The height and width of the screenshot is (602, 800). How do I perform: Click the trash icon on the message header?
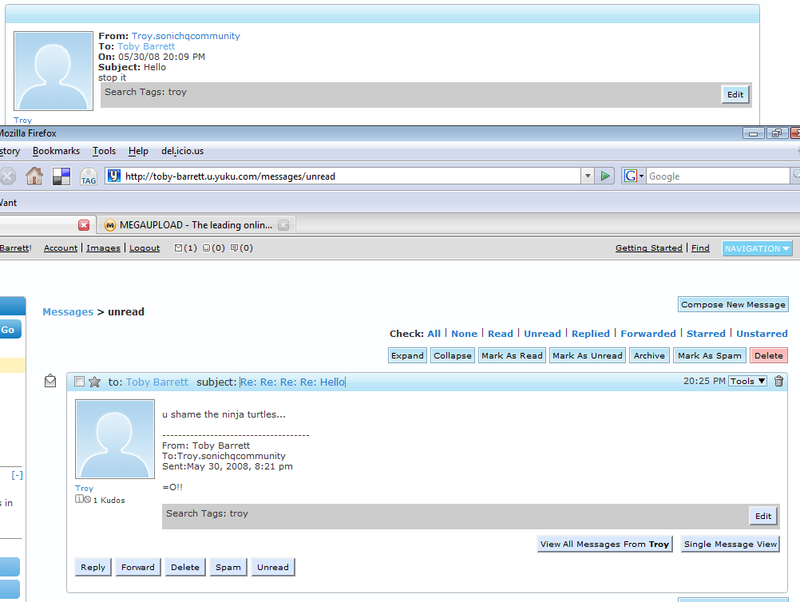779,381
